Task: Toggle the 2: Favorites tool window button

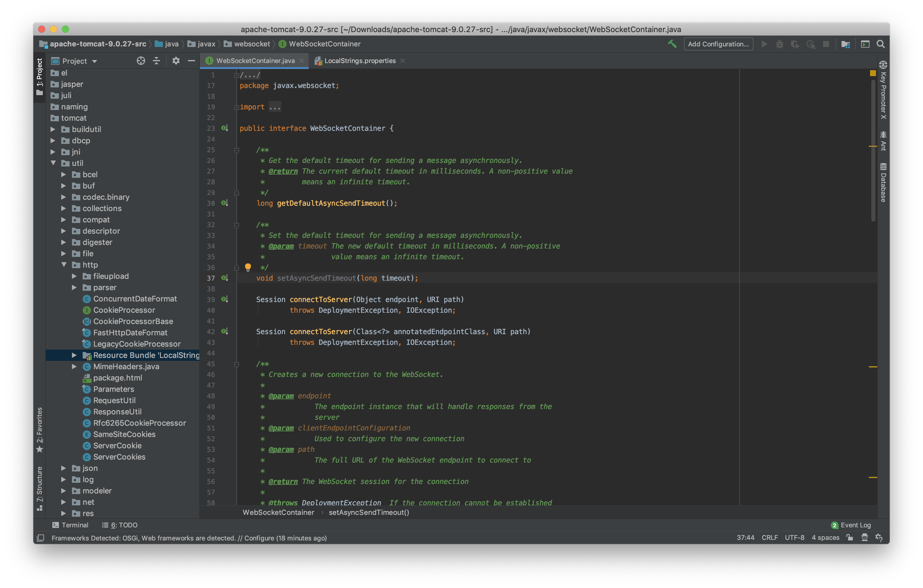Action: point(39,430)
